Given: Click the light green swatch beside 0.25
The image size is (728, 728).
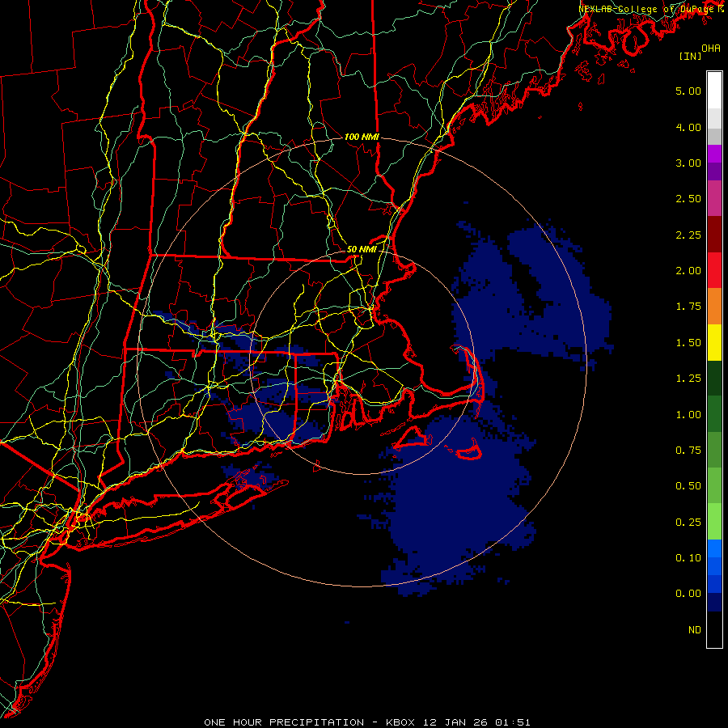Looking at the screenshot, I should pos(714,522).
